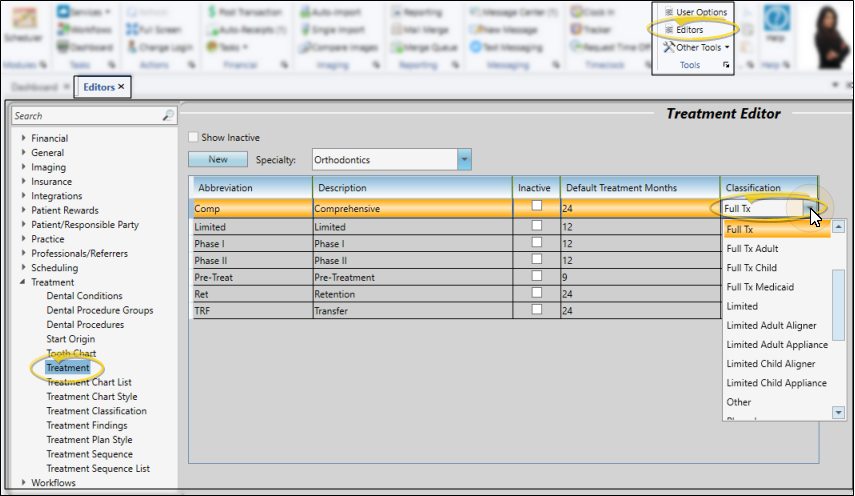
Task: Choose Full Tx Adult from classification list
Action: pyautogui.click(x=752, y=249)
